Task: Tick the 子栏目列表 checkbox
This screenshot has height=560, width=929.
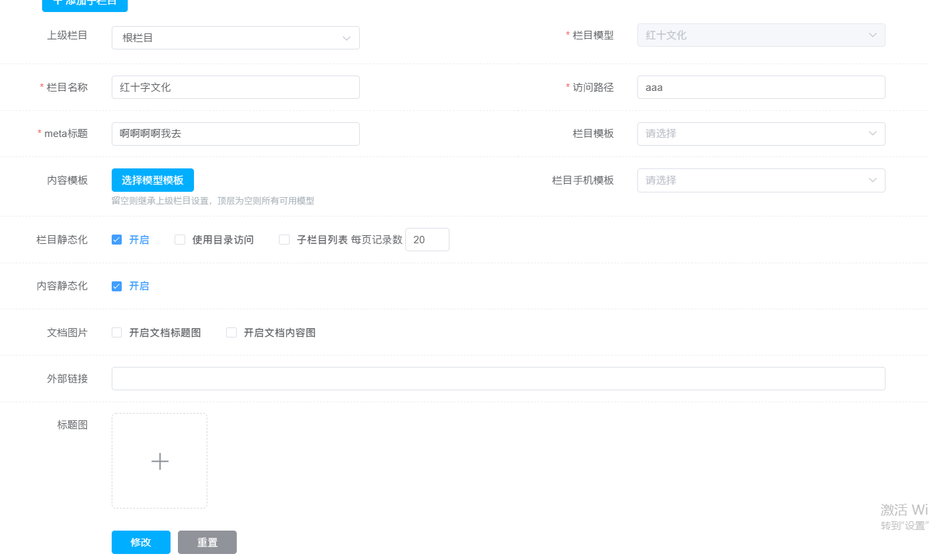Action: point(284,240)
